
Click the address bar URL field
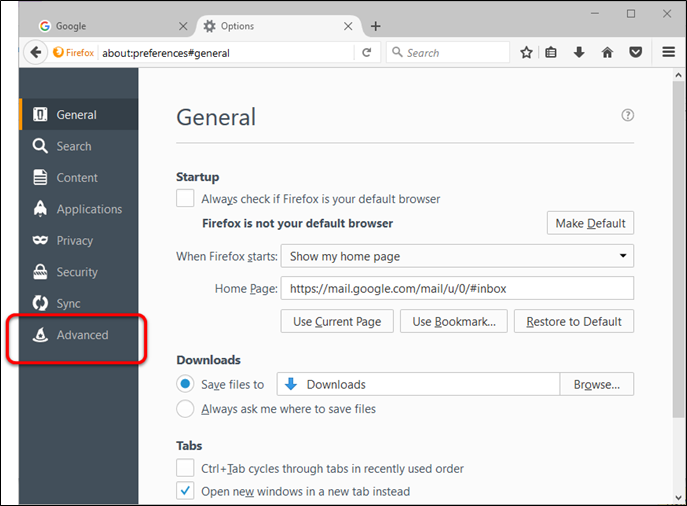226,53
